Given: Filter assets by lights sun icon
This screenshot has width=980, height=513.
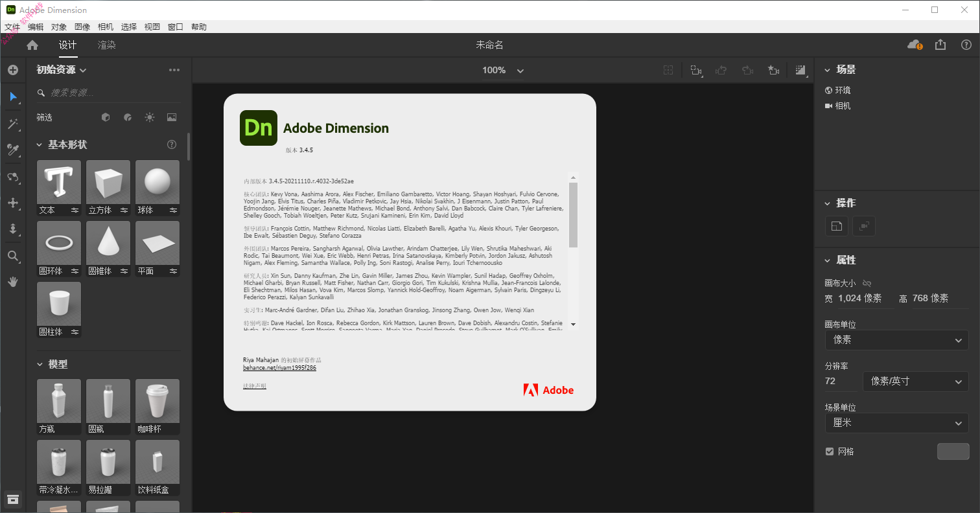Looking at the screenshot, I should click(150, 117).
